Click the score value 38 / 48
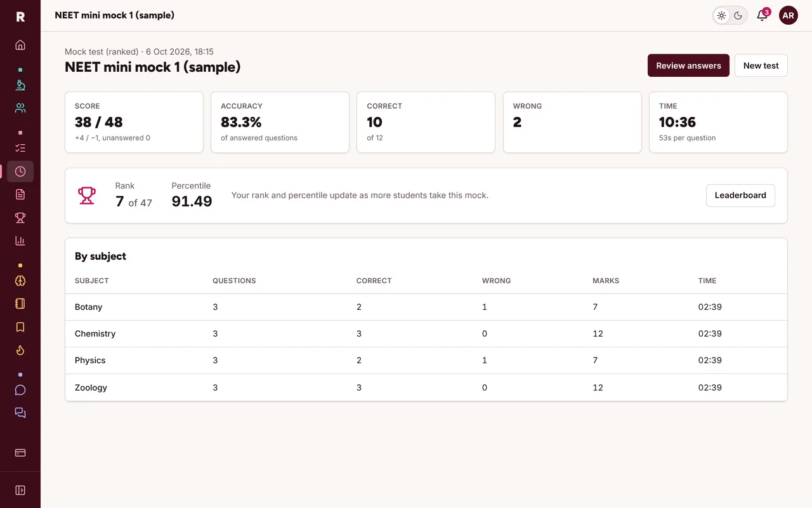 [99, 122]
